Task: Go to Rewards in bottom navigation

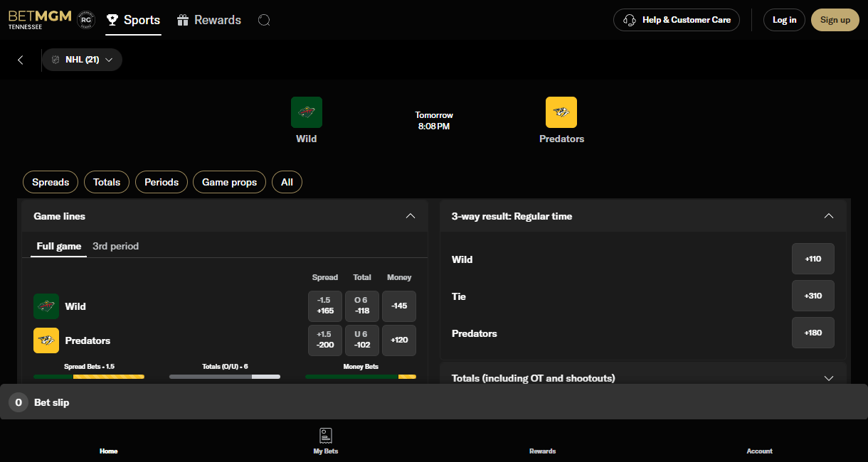Action: point(543,451)
